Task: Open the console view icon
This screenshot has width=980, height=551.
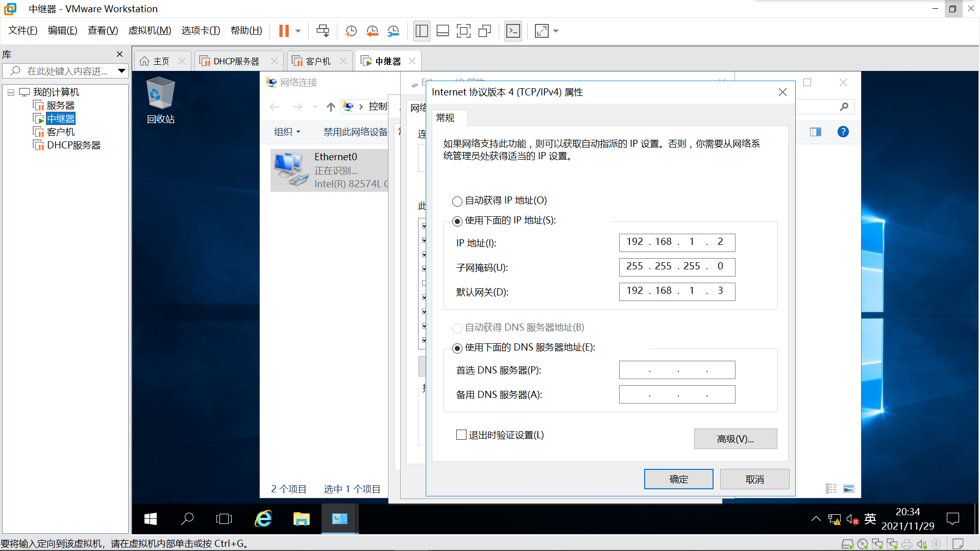Action: coord(513,31)
